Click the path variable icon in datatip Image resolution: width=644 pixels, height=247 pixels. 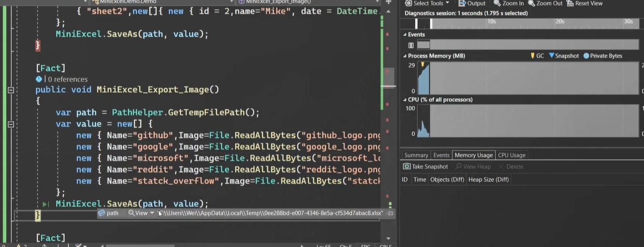click(101, 213)
